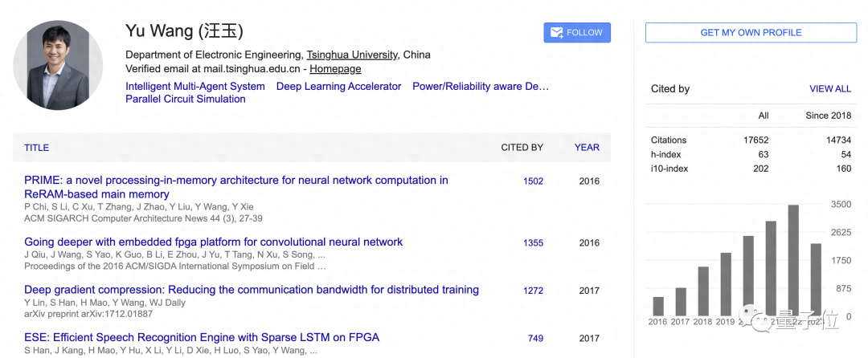This screenshot has height=358, width=868.
Task: Open the Tsinghua University affiliation link
Action: coord(352,55)
